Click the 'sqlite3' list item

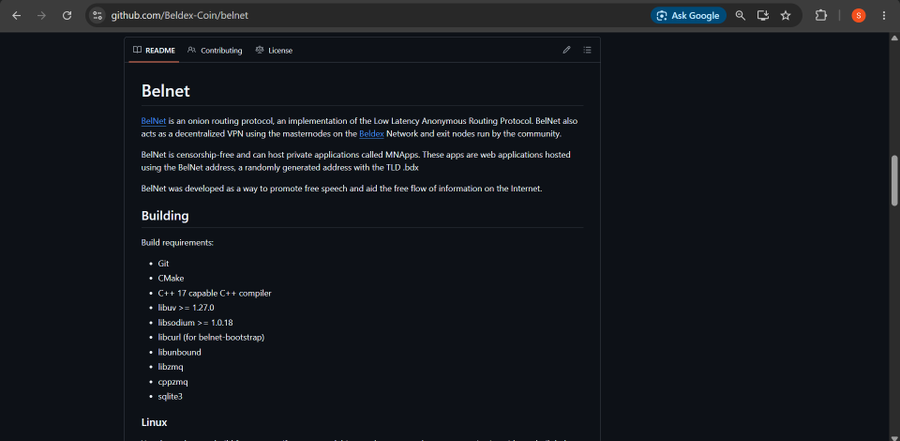(170, 396)
